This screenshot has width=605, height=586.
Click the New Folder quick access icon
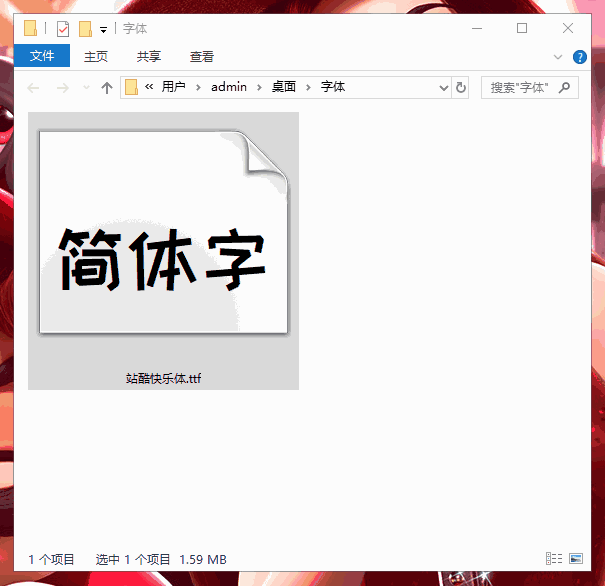[85, 29]
